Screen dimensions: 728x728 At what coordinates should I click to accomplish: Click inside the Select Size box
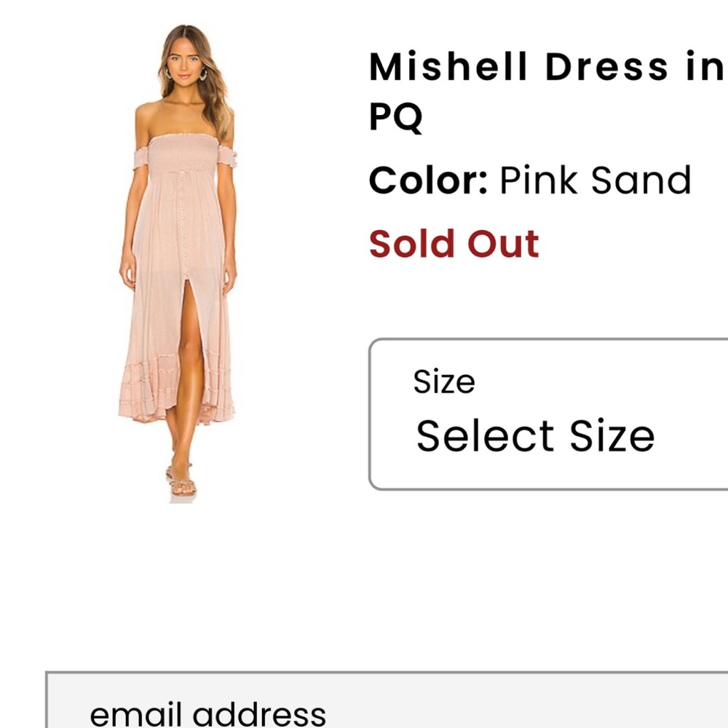click(537, 435)
